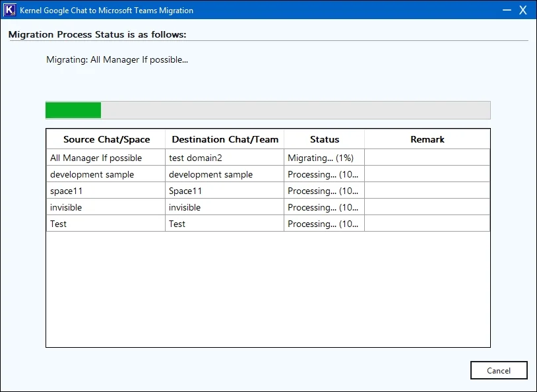This screenshot has width=537, height=392.
Task: Minimize the migration window
Action: pos(507,10)
